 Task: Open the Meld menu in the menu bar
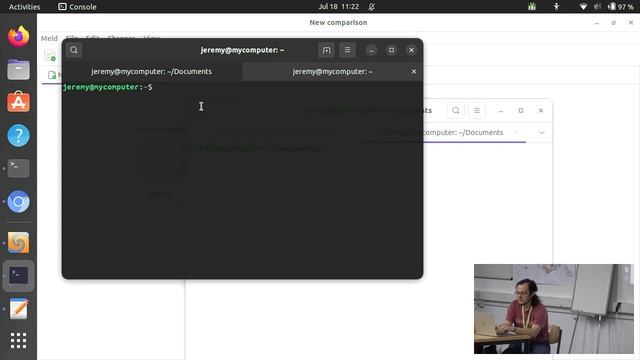point(49,38)
